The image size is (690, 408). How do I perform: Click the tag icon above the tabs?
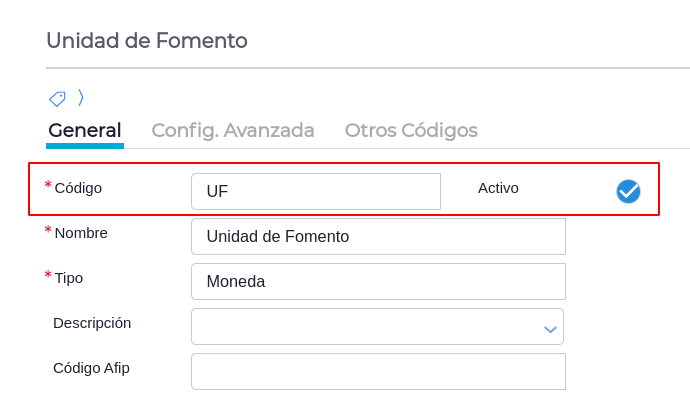point(57,98)
